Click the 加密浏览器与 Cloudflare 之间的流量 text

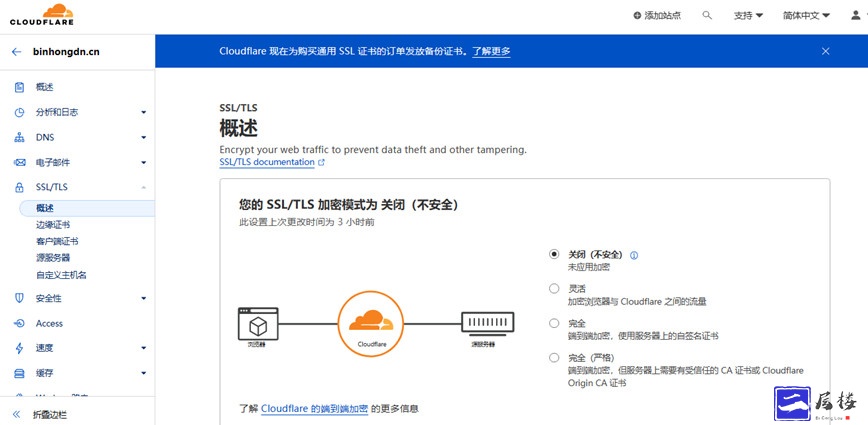[637, 302]
